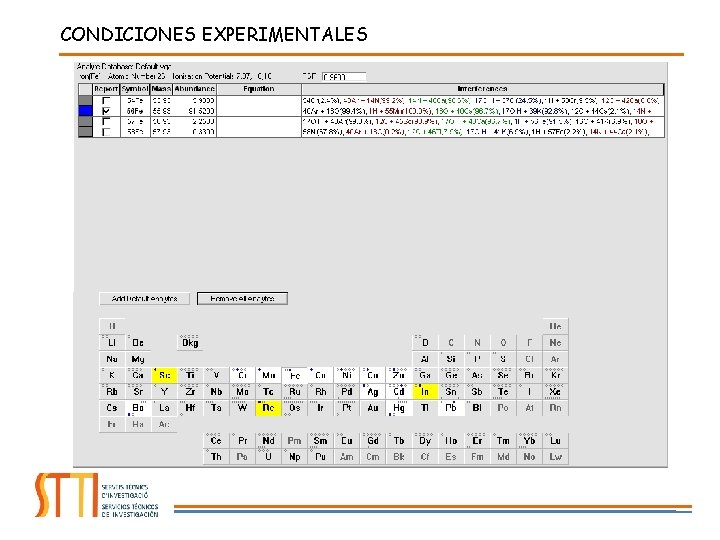Select the Li element button

click(112, 343)
